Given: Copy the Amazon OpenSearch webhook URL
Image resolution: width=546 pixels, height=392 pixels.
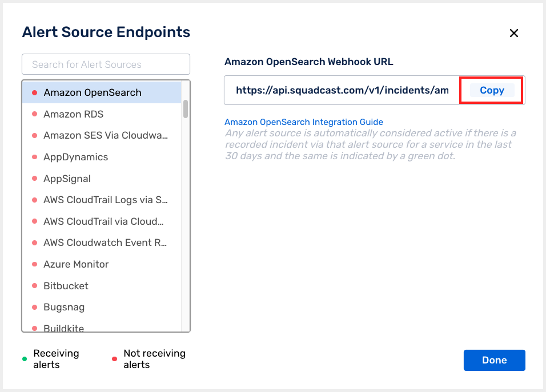Looking at the screenshot, I should click(x=491, y=90).
